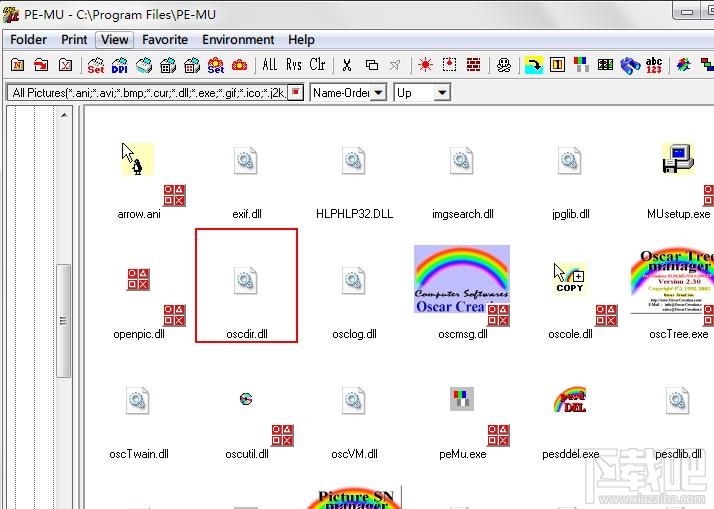Click the All Pictures file filter field
This screenshot has width=714, height=509.
pyautogui.click(x=148, y=93)
